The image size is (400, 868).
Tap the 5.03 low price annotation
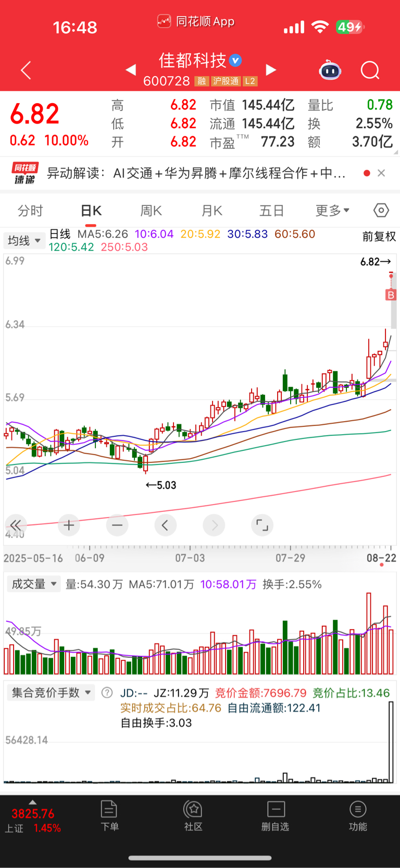pos(161,485)
